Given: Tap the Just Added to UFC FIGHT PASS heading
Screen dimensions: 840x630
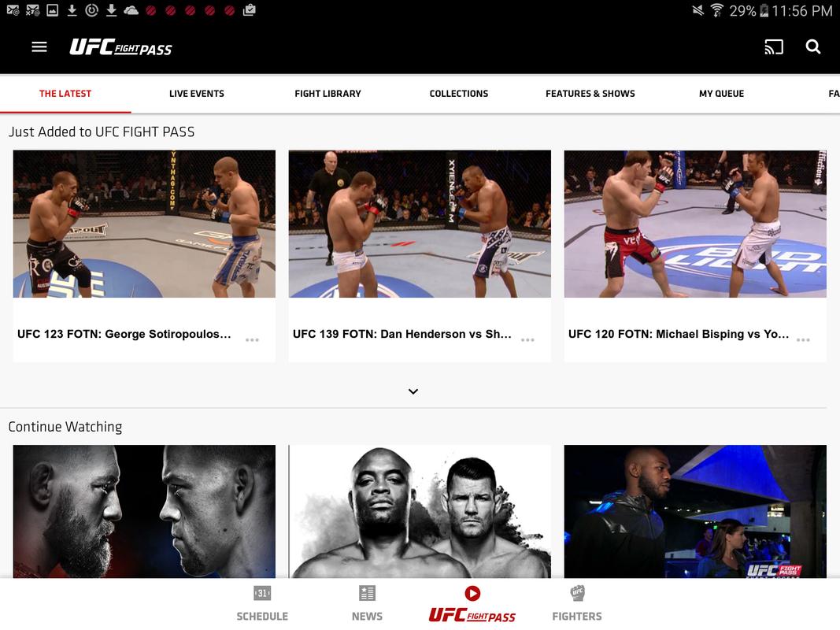Looking at the screenshot, I should pos(102,132).
